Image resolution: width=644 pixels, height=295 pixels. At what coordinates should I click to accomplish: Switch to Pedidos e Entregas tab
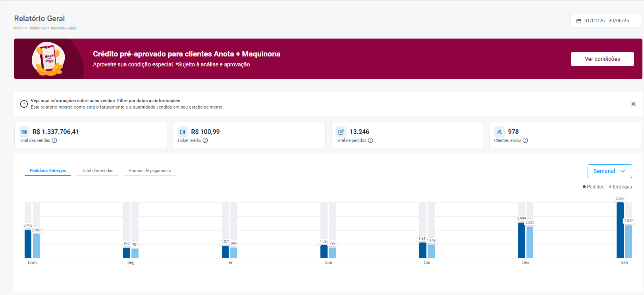[x=48, y=171]
